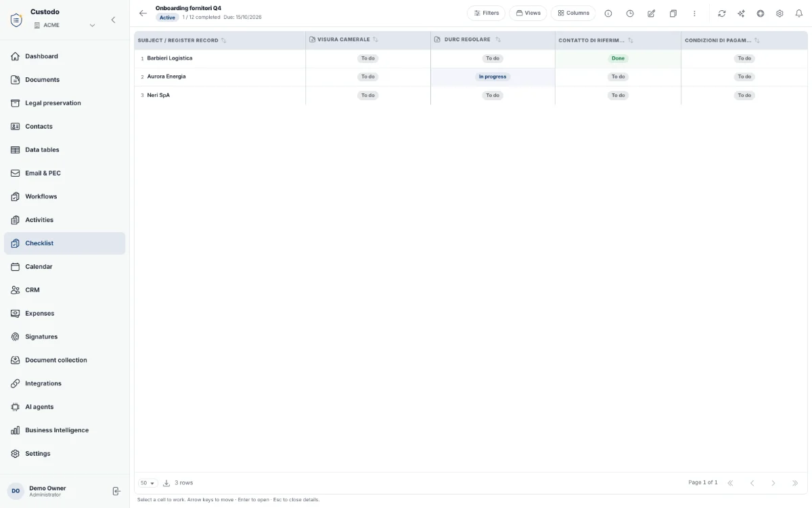The width and height of the screenshot is (812, 508).
Task: Open AI agents
Action: [64, 407]
